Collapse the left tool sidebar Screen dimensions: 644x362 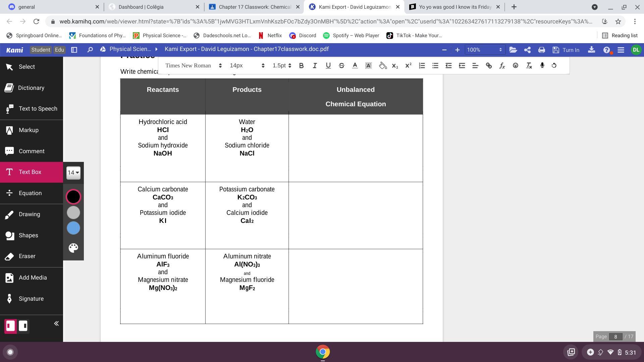click(56, 323)
